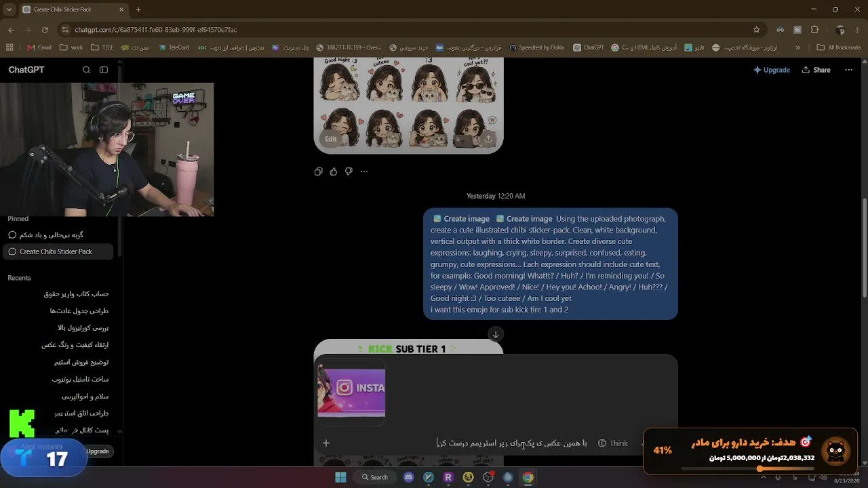Screen dimensions: 868x488
Task: Go back in browser history
Action: pyautogui.click(x=11, y=30)
